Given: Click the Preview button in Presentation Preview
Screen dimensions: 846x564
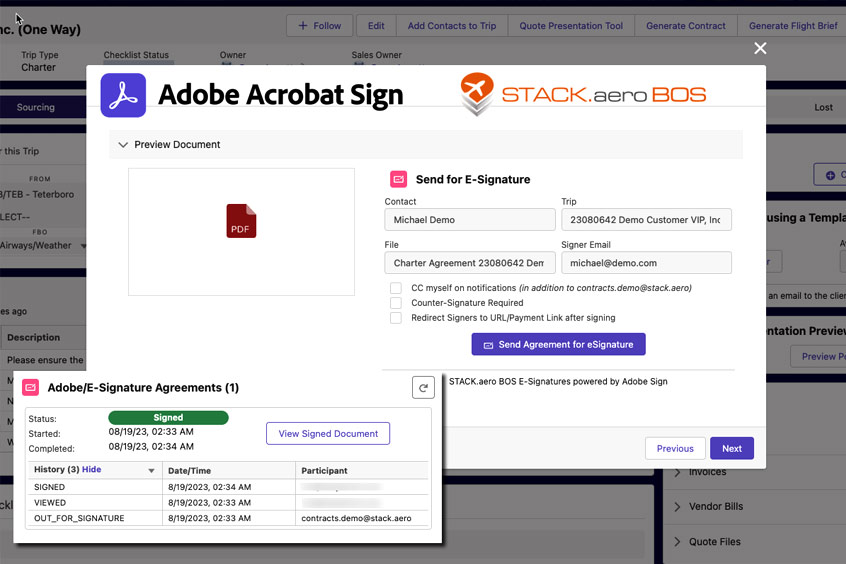Looking at the screenshot, I should click(x=818, y=357).
